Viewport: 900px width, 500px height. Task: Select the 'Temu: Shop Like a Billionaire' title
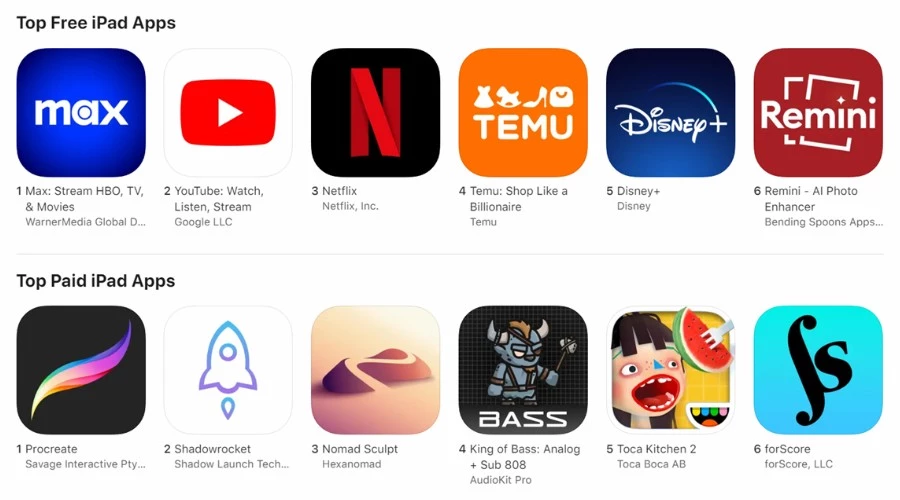coord(519,199)
